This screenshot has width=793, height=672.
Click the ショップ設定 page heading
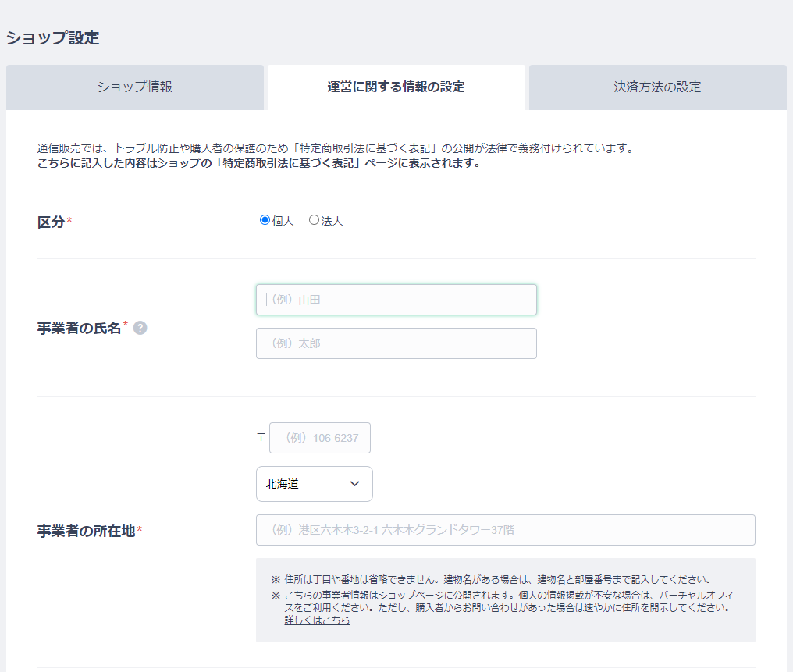pyautogui.click(x=53, y=37)
